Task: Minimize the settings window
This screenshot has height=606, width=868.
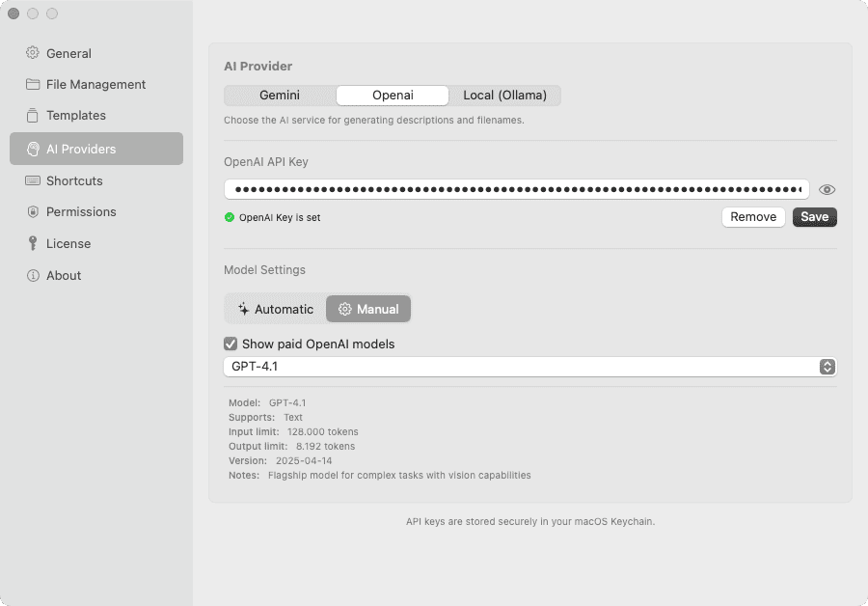Action: 33,14
